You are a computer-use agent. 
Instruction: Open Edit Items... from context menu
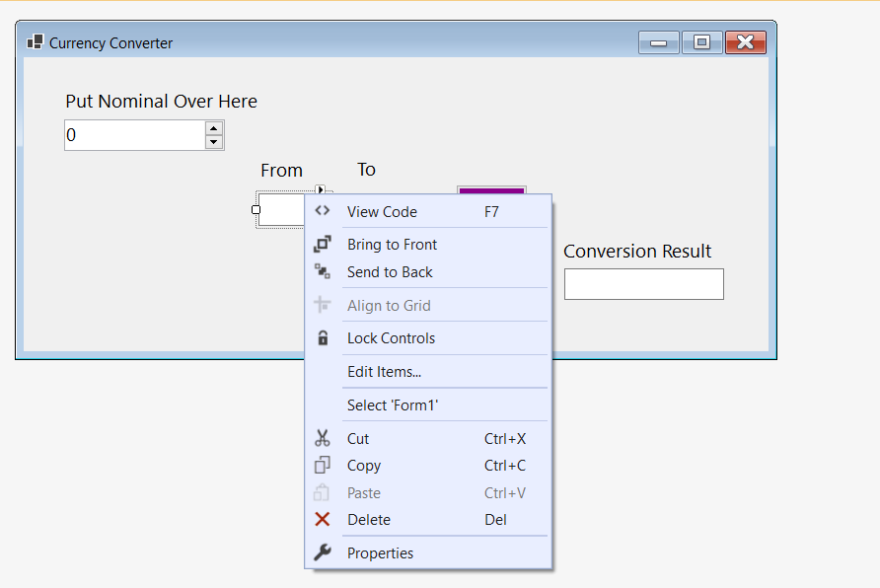429,371
